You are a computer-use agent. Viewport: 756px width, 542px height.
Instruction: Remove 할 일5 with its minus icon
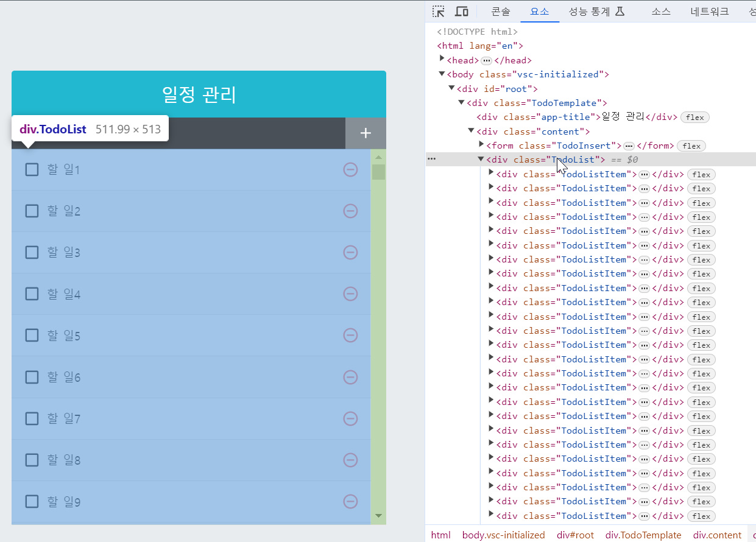[350, 336]
